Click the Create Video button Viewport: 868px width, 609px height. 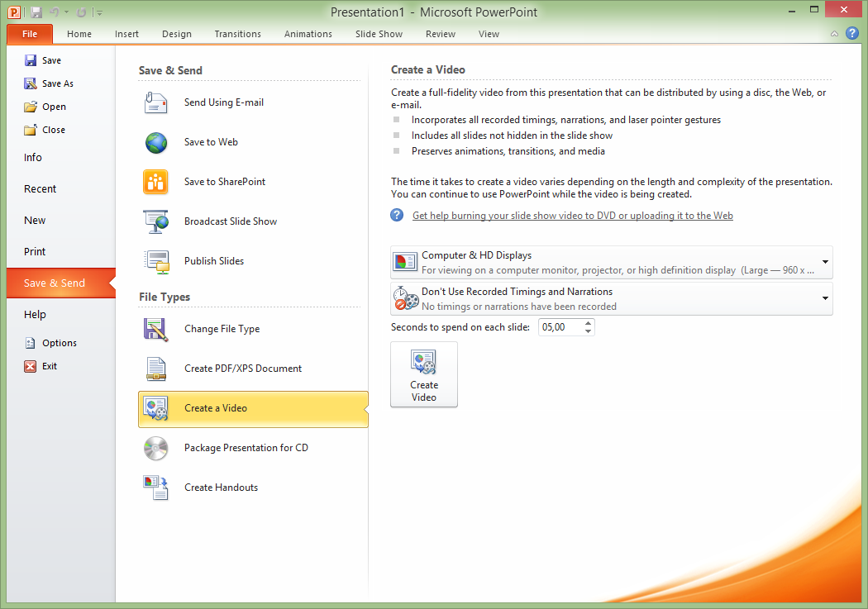424,374
